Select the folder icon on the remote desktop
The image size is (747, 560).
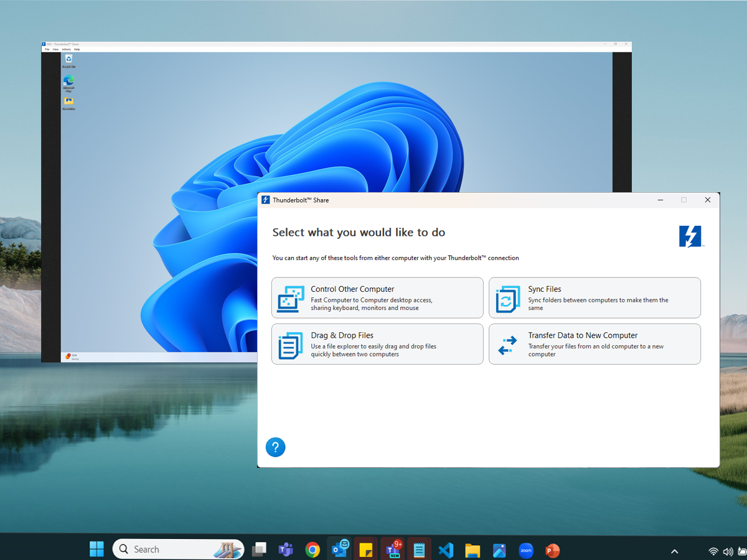tap(68, 103)
